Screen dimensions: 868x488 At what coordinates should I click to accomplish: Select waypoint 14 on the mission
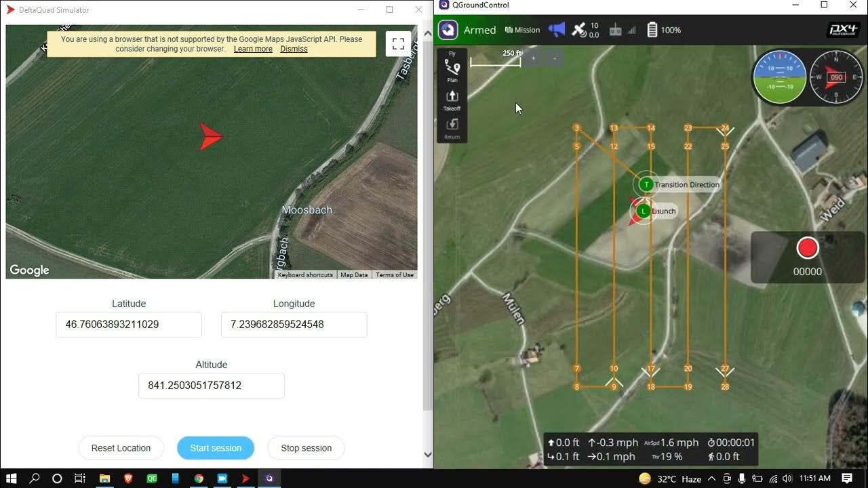[x=651, y=128]
